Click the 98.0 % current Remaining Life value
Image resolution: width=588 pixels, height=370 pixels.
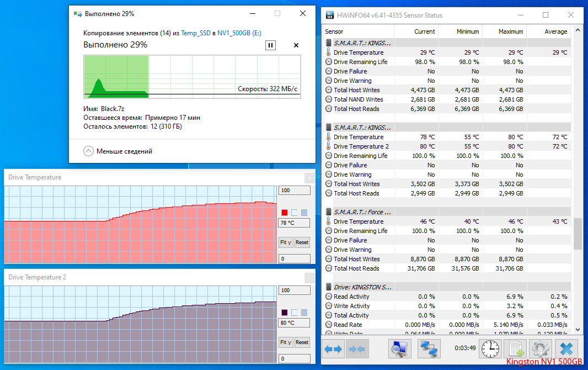pos(425,62)
